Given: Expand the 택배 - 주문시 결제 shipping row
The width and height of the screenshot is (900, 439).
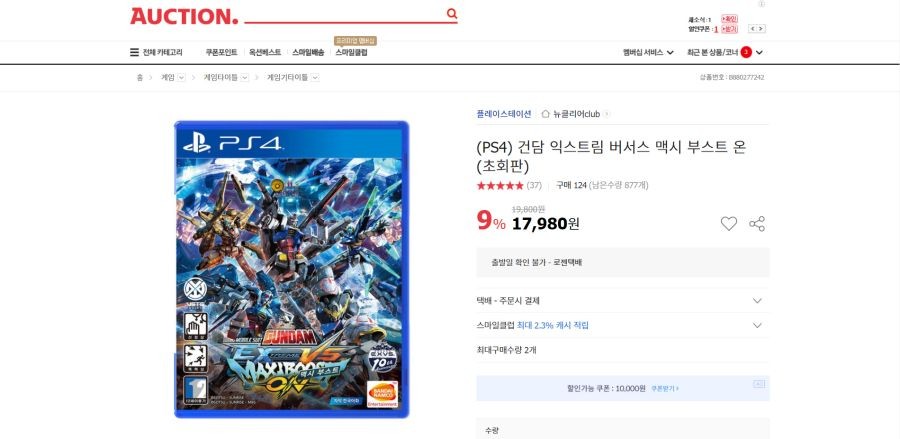Looking at the screenshot, I should (623, 301).
